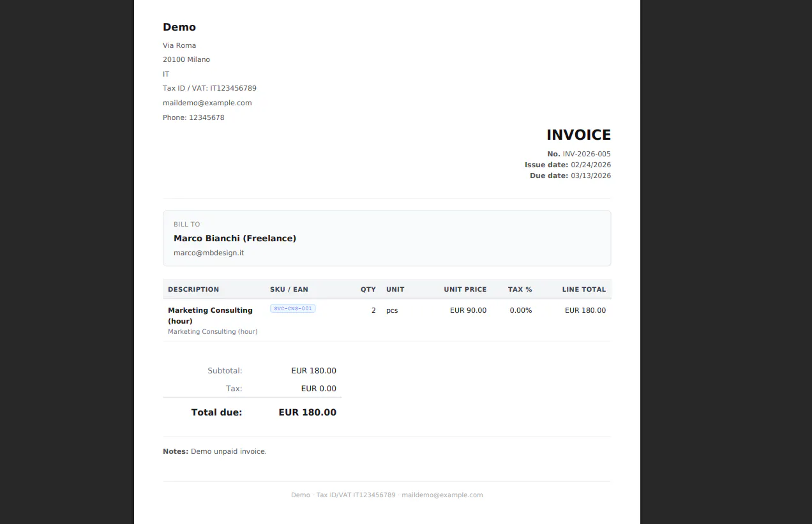The width and height of the screenshot is (812, 524).
Task: Click the unit value pcs
Action: [x=392, y=310]
